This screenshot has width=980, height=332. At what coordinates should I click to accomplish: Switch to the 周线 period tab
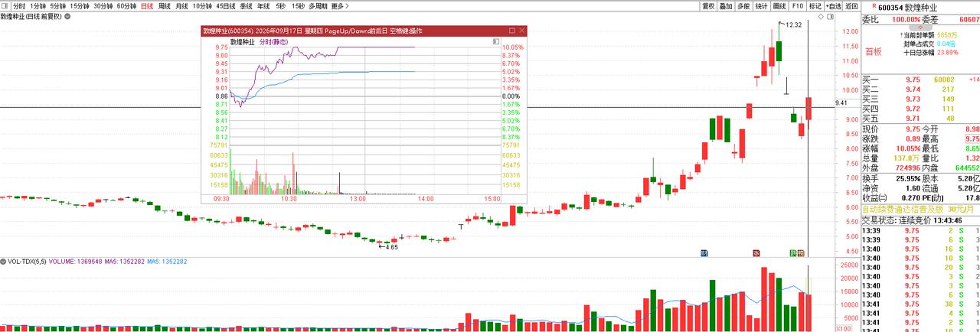(163, 5)
